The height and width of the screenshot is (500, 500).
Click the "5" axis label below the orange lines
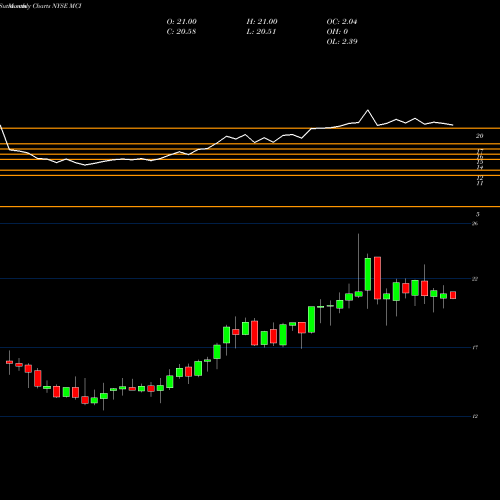pos(478,214)
